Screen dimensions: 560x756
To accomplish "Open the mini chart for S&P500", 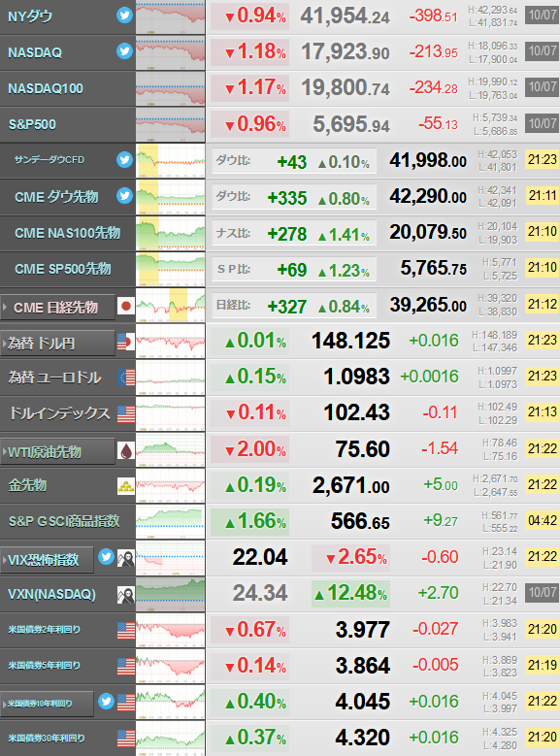I will [x=170, y=125].
